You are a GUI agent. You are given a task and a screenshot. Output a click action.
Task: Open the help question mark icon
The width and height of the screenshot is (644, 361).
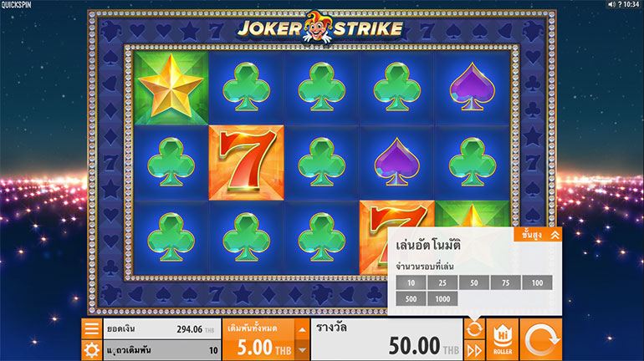pos(620,4)
